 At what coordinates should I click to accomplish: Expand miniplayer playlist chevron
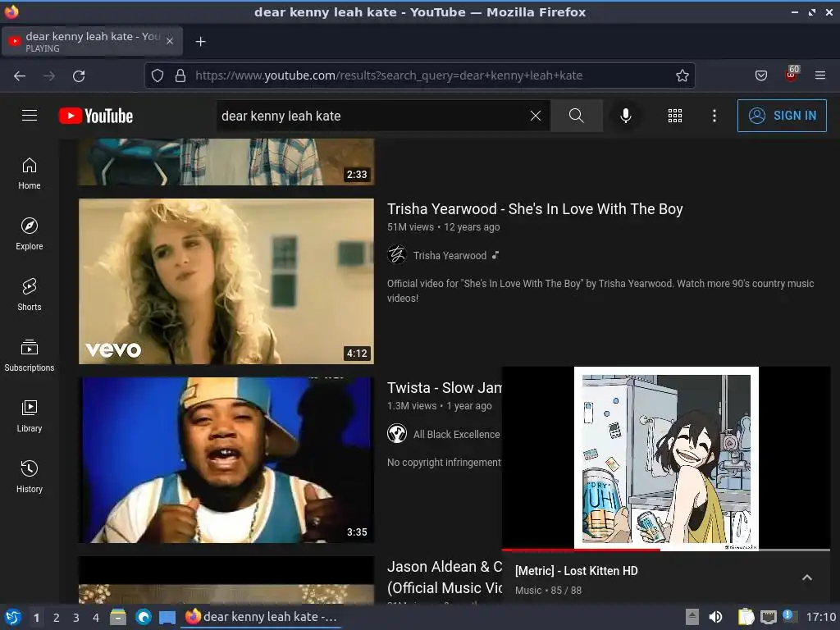coord(807,577)
